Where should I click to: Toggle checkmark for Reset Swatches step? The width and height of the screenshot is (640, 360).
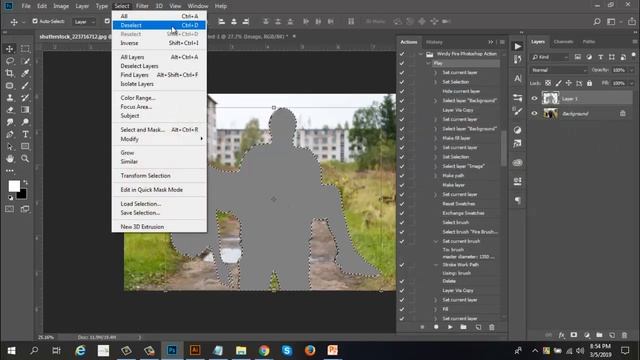click(x=402, y=204)
